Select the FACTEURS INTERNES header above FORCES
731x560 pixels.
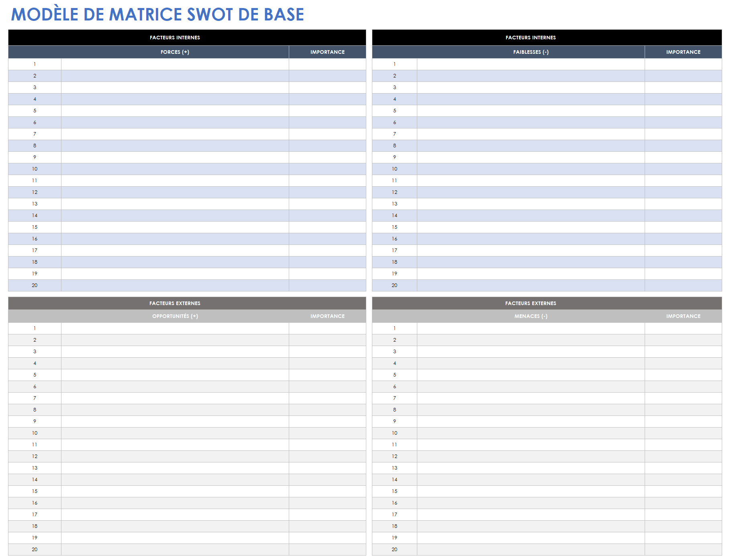coord(187,37)
